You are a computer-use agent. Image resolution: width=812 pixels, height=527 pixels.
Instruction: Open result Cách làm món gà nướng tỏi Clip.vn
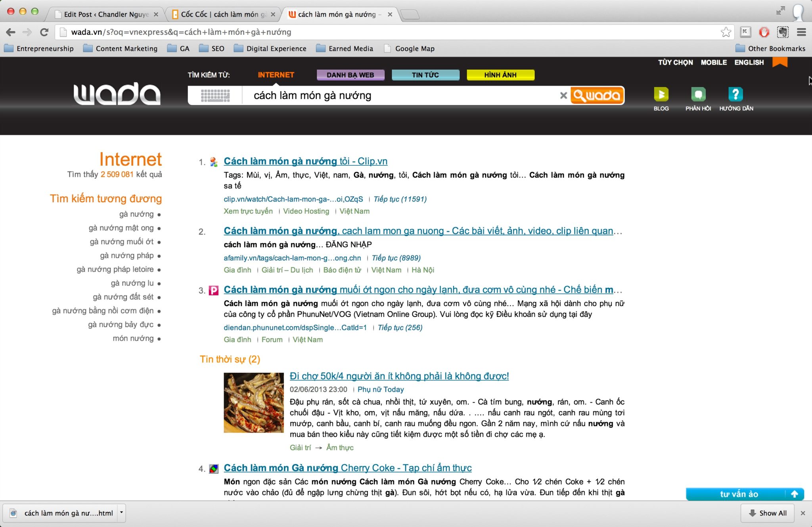(x=306, y=161)
